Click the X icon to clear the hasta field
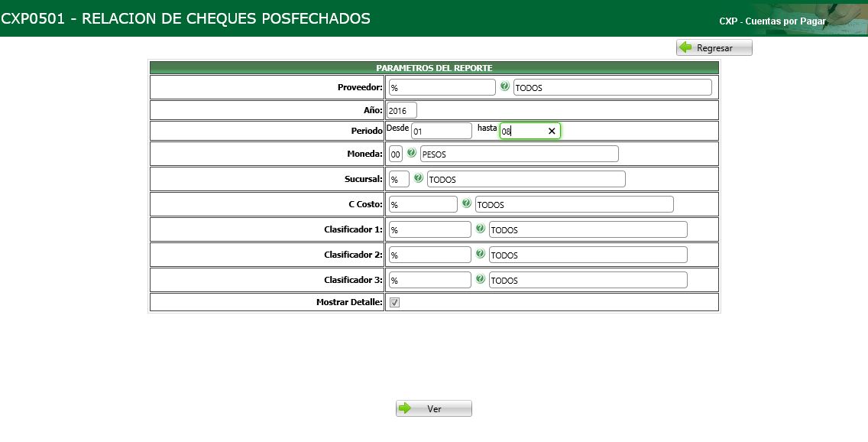The image size is (868, 442). click(x=552, y=131)
